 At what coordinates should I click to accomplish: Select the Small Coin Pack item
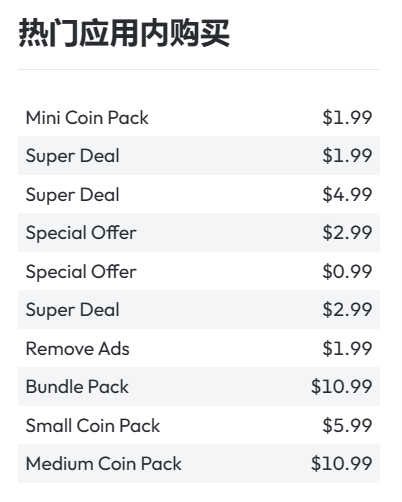tap(199, 425)
